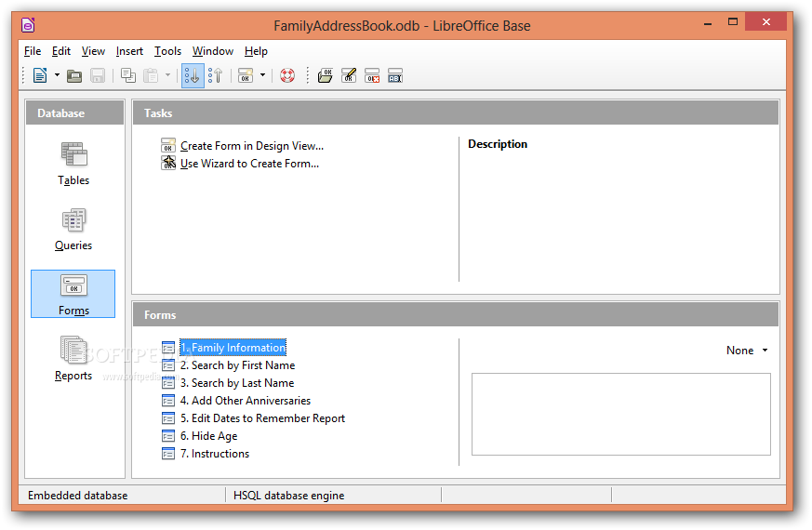Click the LibreOffice Base title bar icon

(28, 25)
